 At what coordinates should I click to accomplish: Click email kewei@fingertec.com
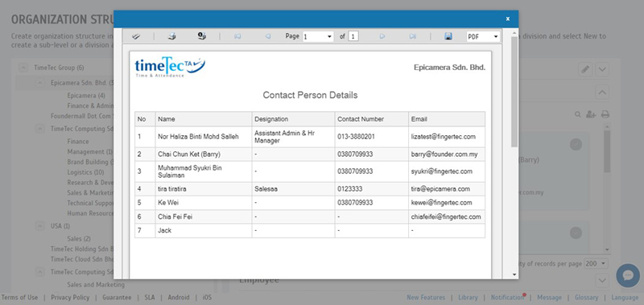pos(441,203)
